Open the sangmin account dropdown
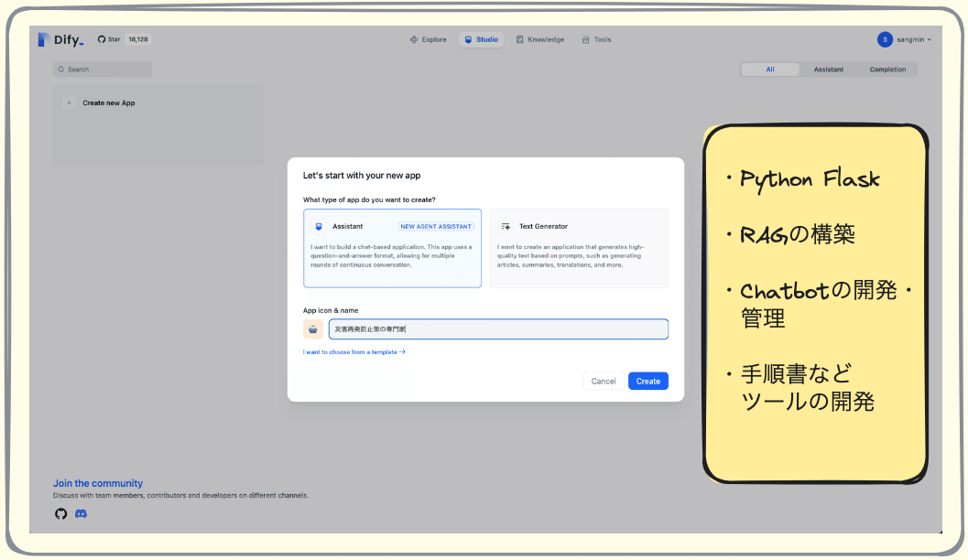 pos(903,39)
